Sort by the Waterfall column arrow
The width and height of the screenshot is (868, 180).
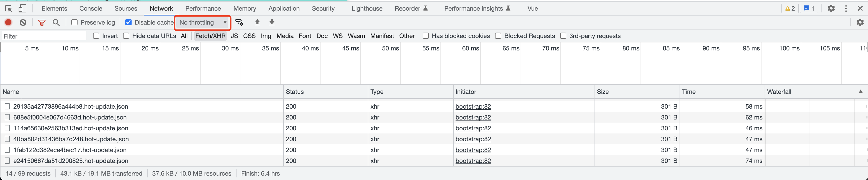pyautogui.click(x=861, y=92)
